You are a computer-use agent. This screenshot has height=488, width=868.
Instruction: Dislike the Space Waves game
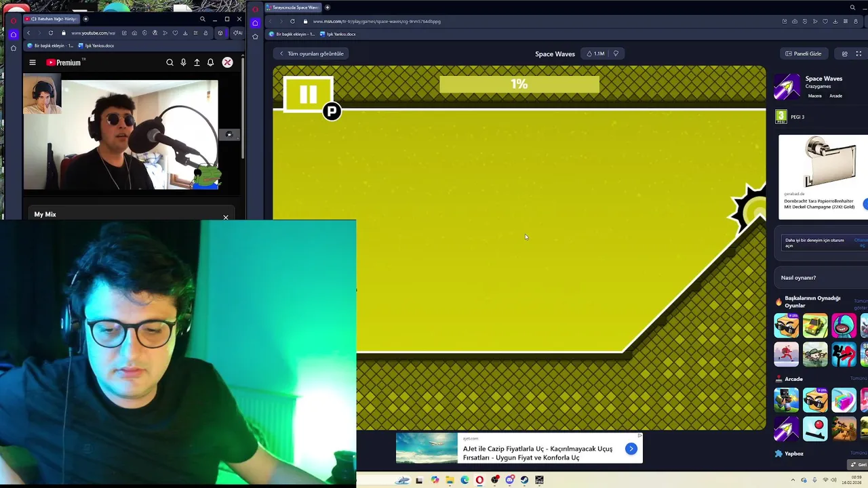616,54
